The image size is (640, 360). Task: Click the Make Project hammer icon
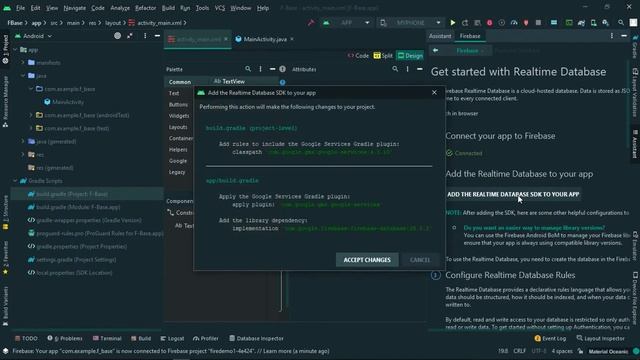click(x=311, y=23)
